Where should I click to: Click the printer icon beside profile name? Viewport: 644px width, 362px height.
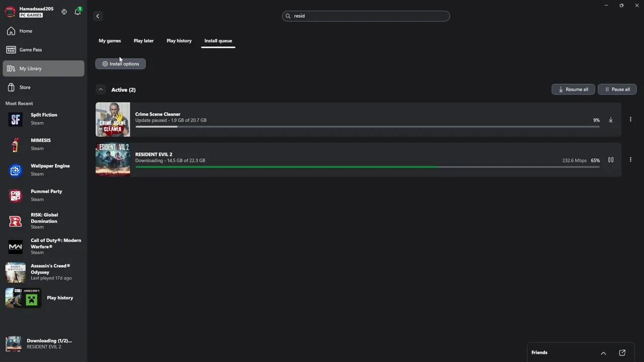(x=64, y=12)
